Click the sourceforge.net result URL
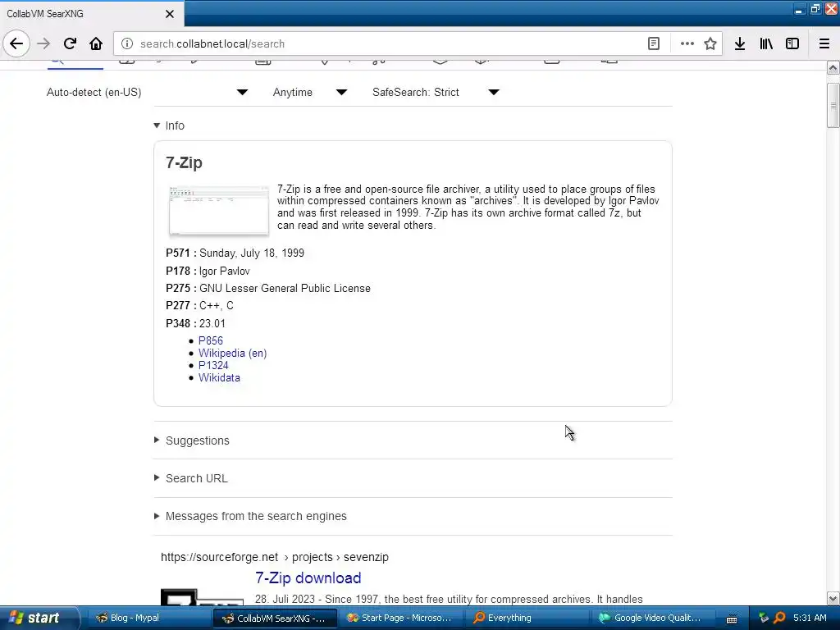 [x=274, y=557]
